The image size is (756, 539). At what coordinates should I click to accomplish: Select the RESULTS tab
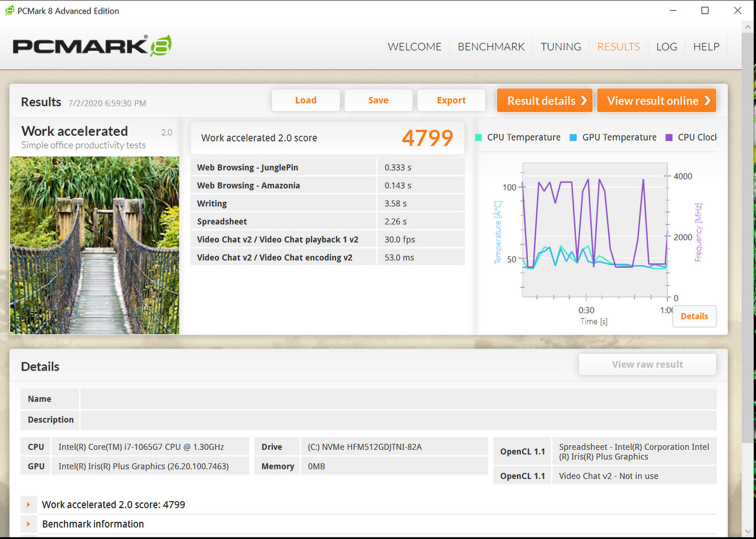pos(618,47)
